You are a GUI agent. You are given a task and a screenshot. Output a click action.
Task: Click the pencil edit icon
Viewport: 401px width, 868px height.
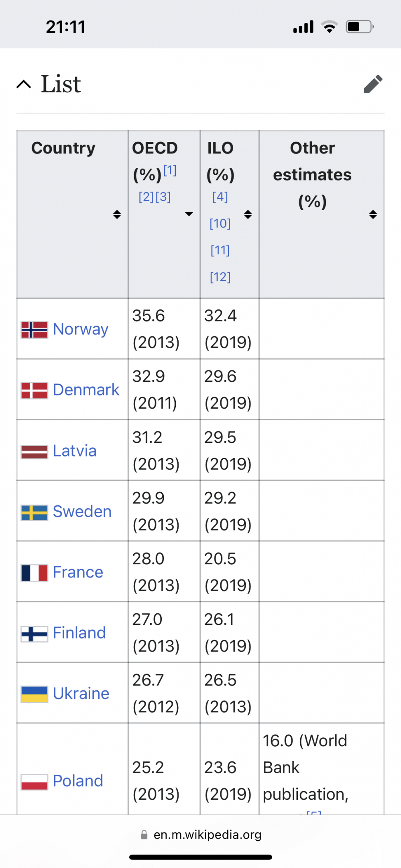coord(373,84)
